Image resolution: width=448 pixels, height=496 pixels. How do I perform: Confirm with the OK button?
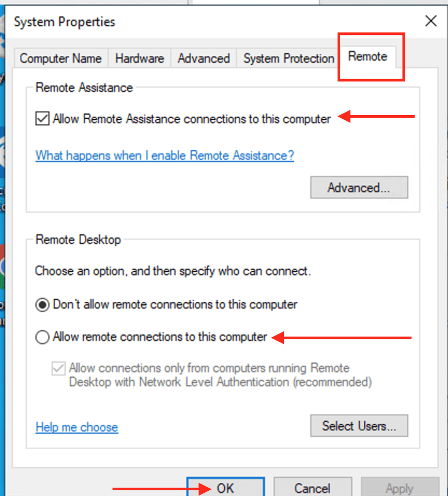click(x=226, y=488)
